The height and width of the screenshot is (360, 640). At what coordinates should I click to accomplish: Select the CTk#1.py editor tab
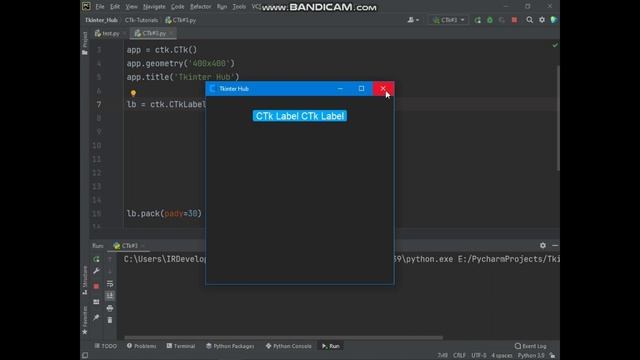click(x=153, y=33)
